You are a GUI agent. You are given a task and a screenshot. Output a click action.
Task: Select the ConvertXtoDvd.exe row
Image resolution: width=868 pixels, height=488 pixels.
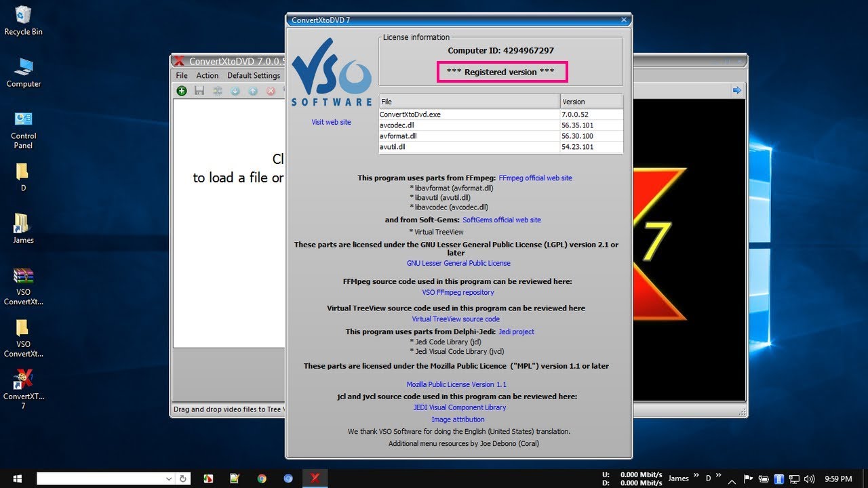pyautogui.click(x=500, y=115)
